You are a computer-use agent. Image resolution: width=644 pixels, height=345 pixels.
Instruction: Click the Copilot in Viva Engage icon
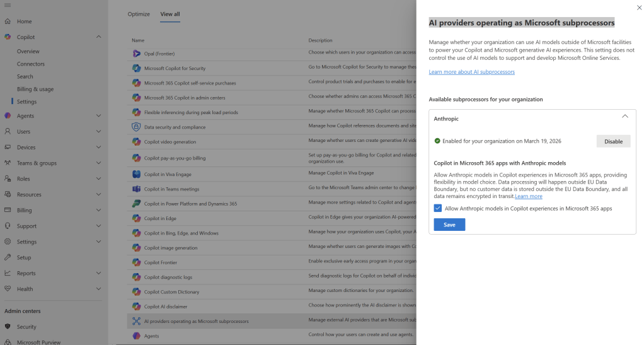(x=136, y=174)
